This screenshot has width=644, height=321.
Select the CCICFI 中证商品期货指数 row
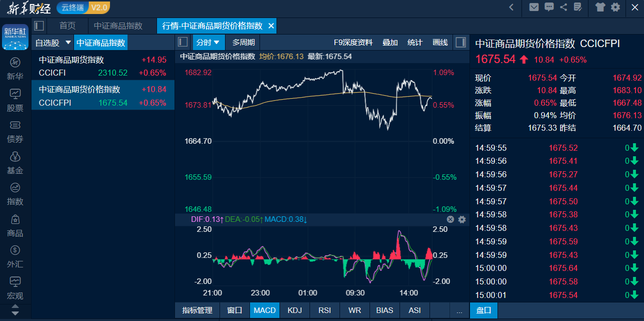(x=102, y=66)
